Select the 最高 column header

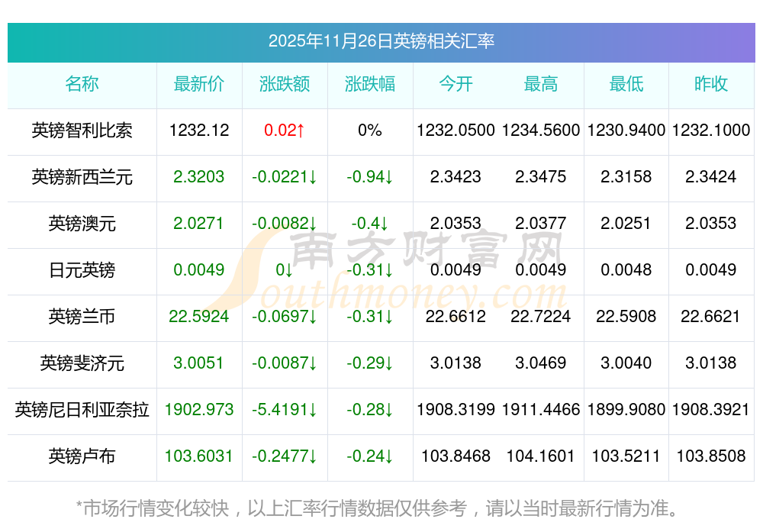pos(541,84)
